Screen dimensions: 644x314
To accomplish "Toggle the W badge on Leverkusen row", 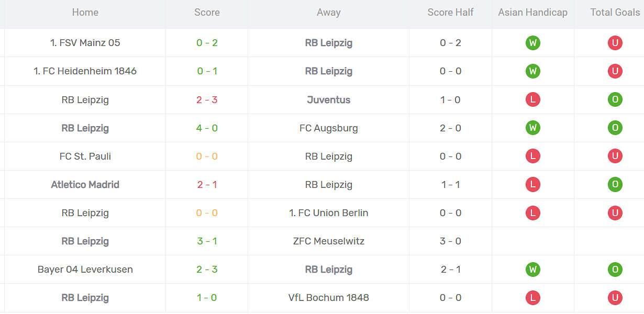I will pyautogui.click(x=532, y=270).
